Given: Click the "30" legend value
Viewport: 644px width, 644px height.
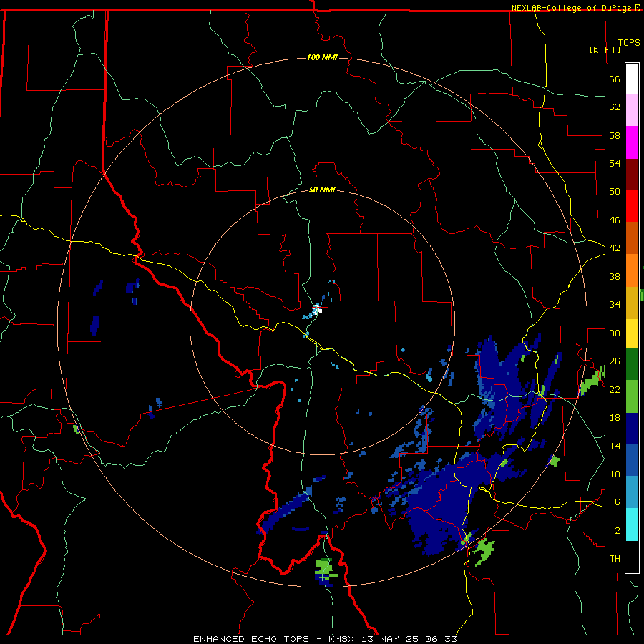Looking at the screenshot, I should coord(615,333).
